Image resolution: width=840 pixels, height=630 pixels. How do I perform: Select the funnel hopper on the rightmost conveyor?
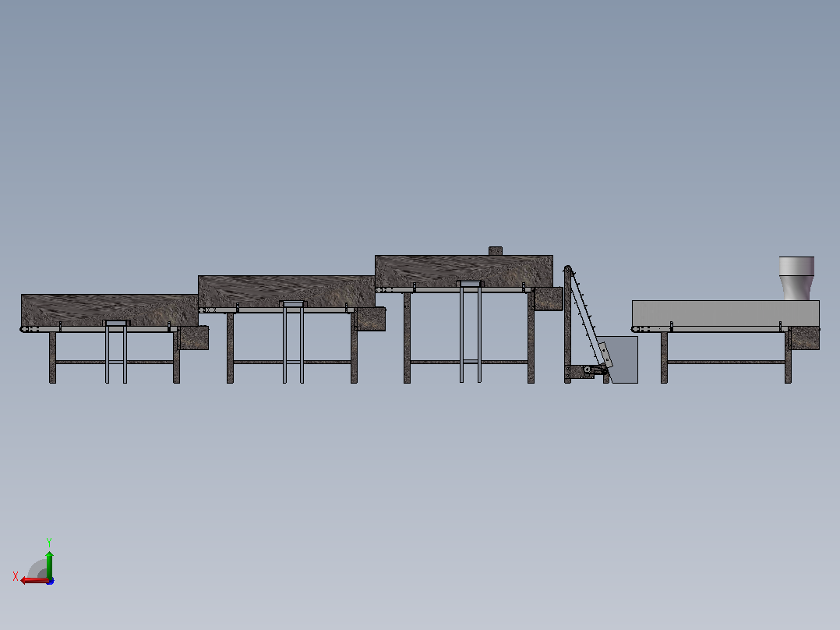pyautogui.click(x=796, y=278)
